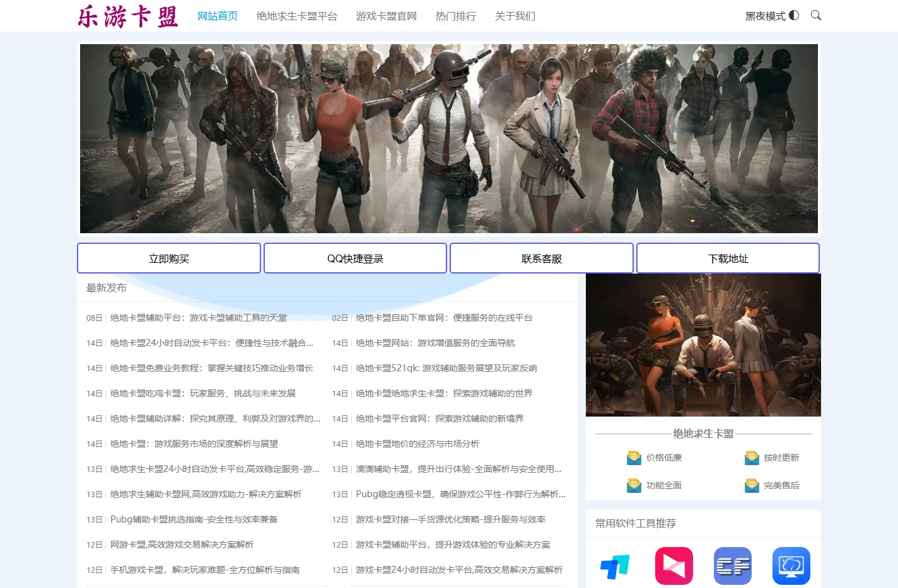898x588 pixels.
Task: Open article 绝地卡盟：游戏服务市场的深度解析与展望
Action: [x=194, y=444]
